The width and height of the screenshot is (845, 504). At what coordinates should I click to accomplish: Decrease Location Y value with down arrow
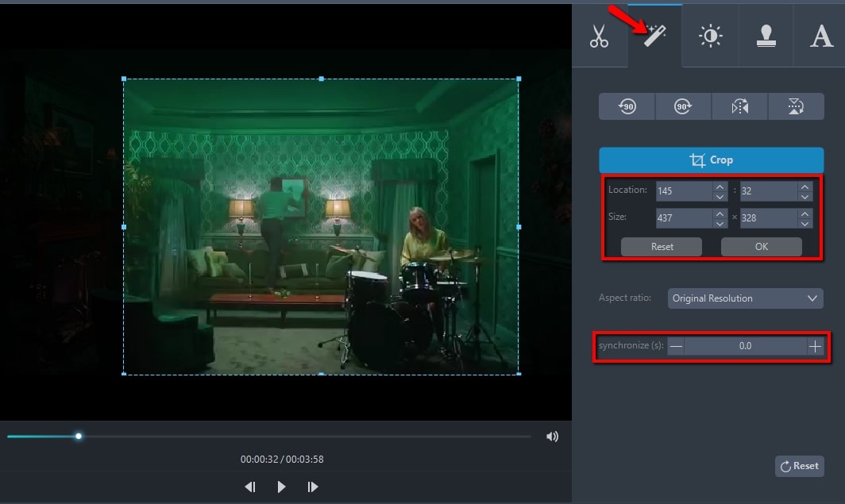coord(805,196)
